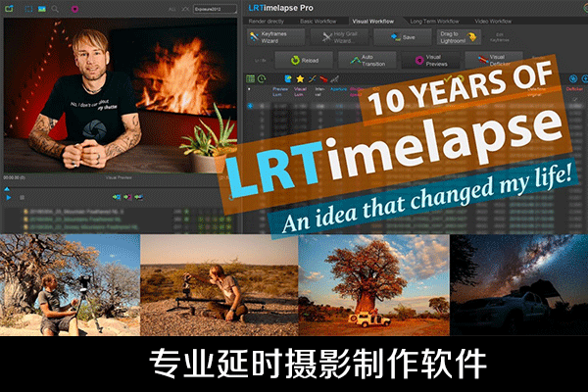Click the Visual Previews button
The width and height of the screenshot is (588, 392).
click(x=431, y=60)
